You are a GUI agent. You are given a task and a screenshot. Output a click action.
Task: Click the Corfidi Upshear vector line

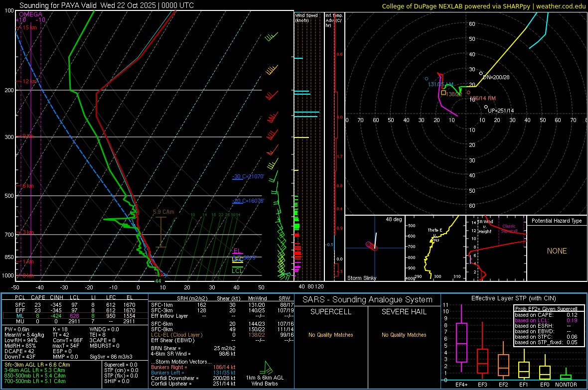[193, 384]
